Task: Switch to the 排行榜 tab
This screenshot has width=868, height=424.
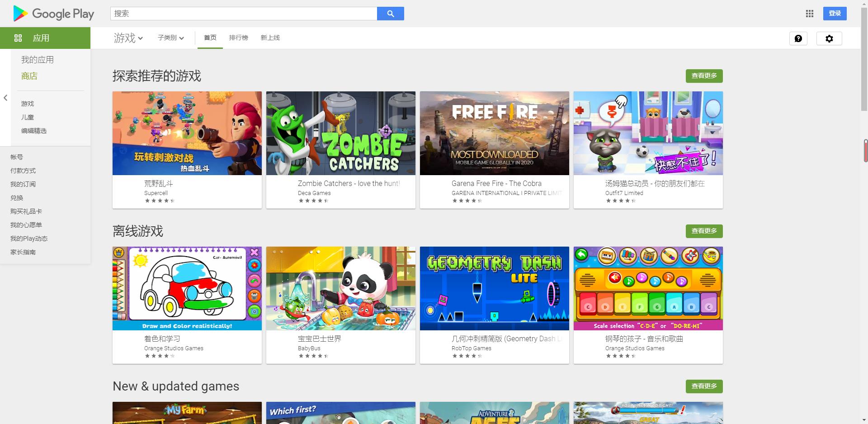Action: 239,38
